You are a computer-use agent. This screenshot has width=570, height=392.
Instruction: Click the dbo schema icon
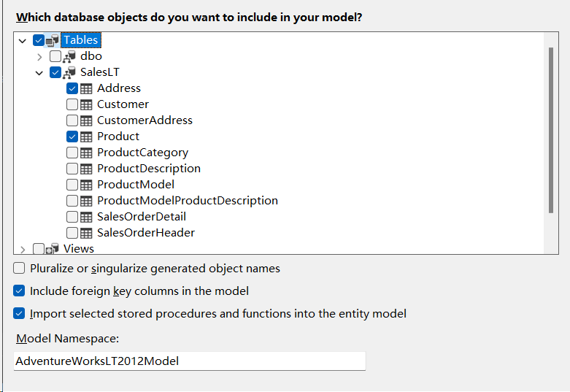tap(69, 56)
